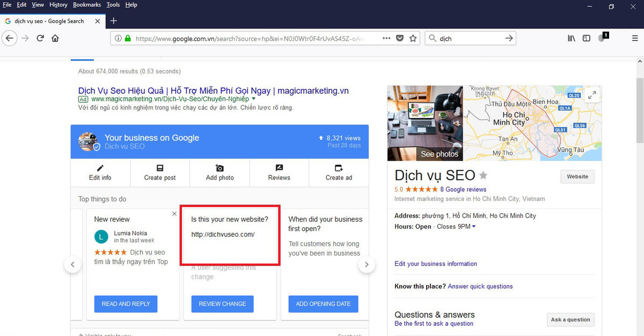Expand the map with the fullscreen arrows icon
The height and width of the screenshot is (336, 644).
(x=592, y=95)
